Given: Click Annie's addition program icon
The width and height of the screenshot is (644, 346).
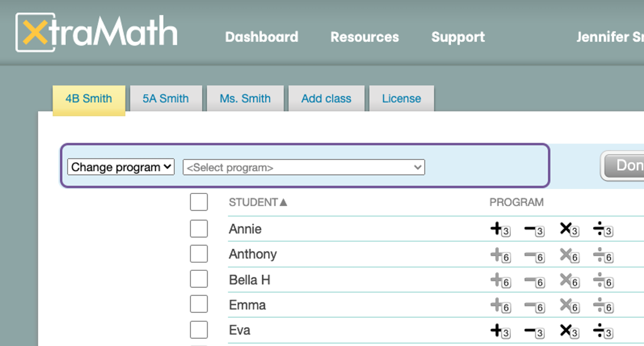Looking at the screenshot, I should pyautogui.click(x=500, y=229).
